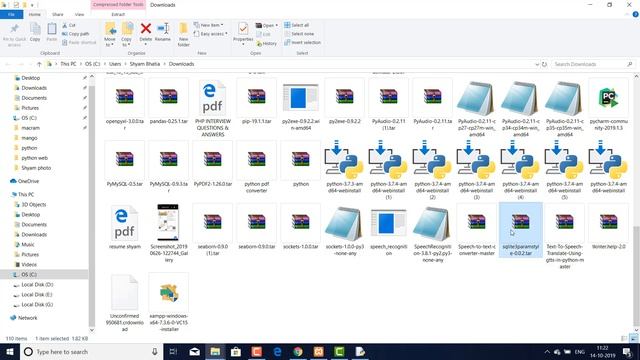Select the speech_recognition thumbnail file

click(389, 230)
